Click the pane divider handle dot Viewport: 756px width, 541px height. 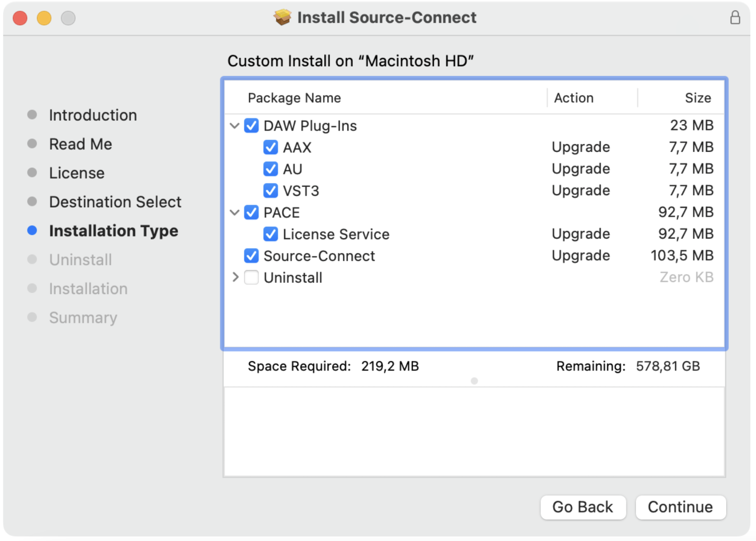tap(474, 381)
